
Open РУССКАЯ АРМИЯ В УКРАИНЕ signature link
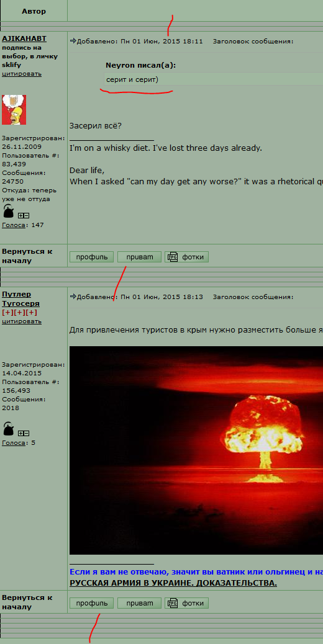pos(173,583)
